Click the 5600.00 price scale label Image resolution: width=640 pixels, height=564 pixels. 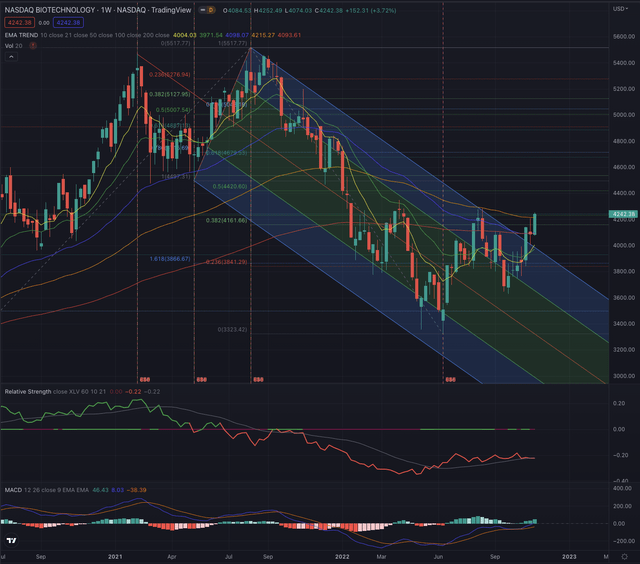coord(624,37)
